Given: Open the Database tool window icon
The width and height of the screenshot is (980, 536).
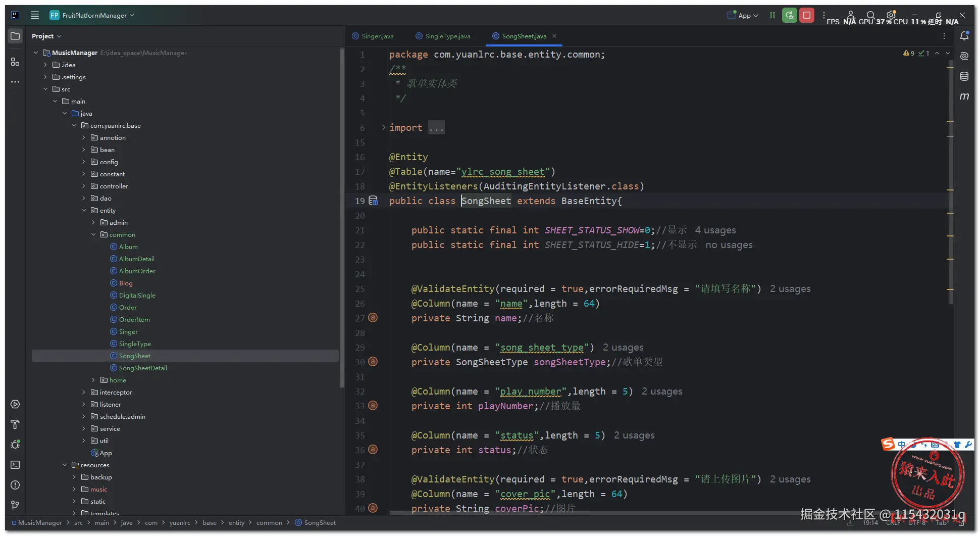Looking at the screenshot, I should tap(964, 76).
